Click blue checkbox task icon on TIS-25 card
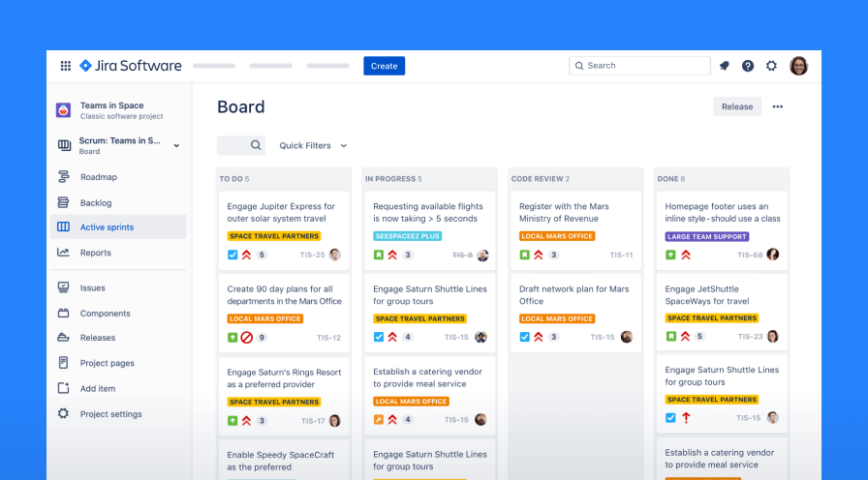Viewport: 868px width, 480px height. click(x=232, y=255)
